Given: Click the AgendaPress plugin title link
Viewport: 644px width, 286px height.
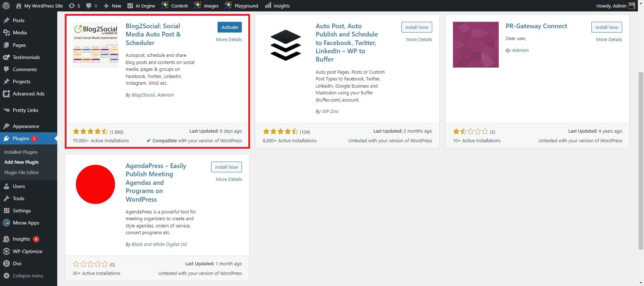Looking at the screenshot, I should click(156, 182).
